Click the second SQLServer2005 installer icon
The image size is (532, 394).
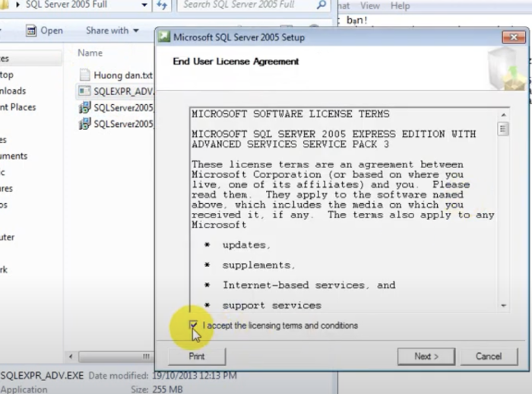tap(84, 124)
